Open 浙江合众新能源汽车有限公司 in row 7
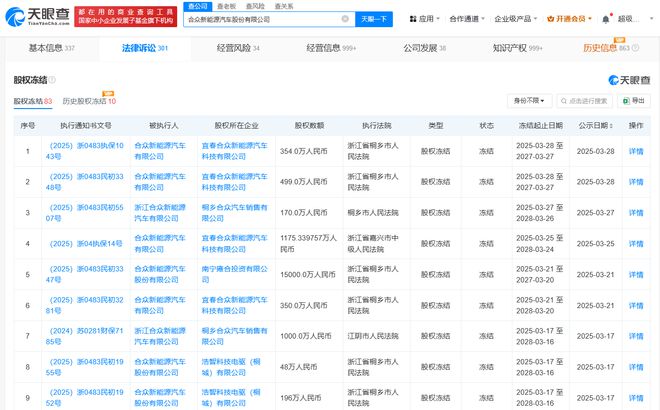 pos(160,336)
